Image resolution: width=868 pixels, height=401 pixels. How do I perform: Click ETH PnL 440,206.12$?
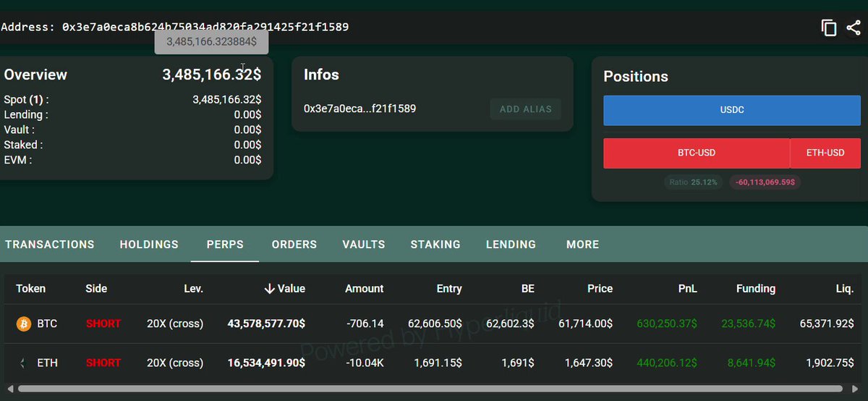(x=667, y=363)
